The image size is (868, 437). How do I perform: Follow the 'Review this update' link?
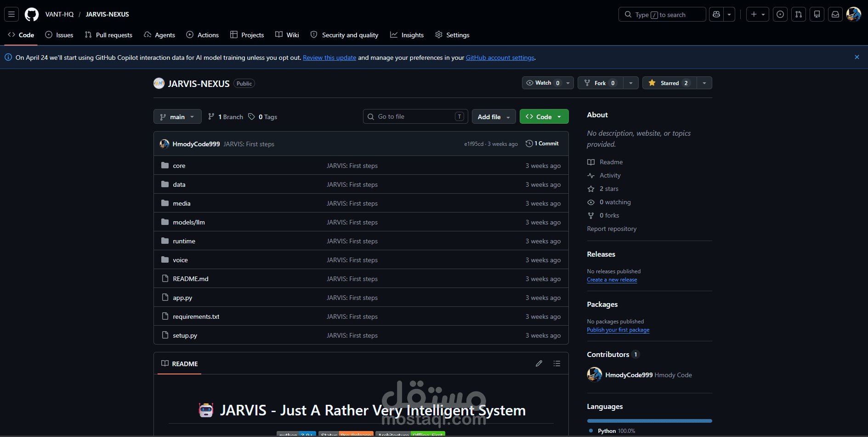point(329,57)
